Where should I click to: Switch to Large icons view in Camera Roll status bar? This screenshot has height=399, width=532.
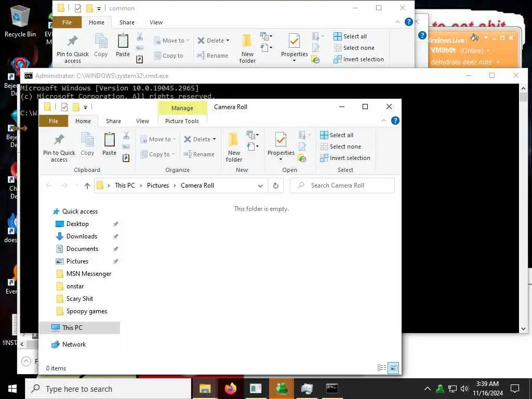point(393,367)
